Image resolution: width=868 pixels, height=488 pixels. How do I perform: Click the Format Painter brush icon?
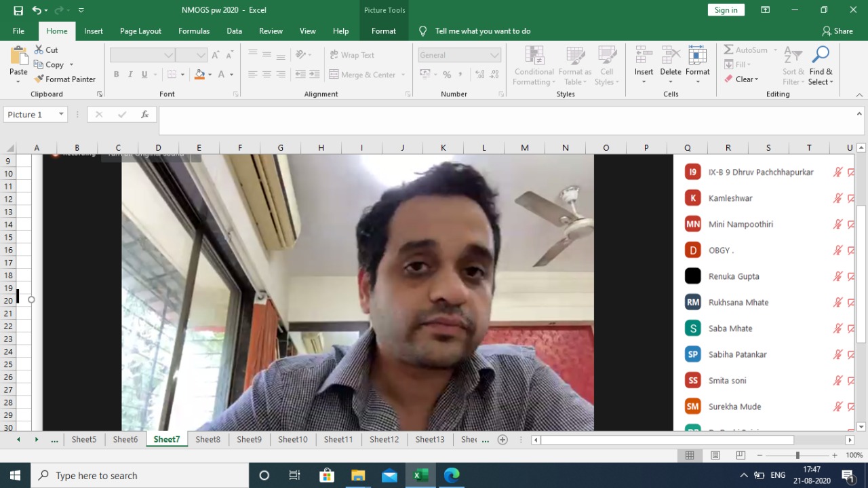pyautogui.click(x=39, y=79)
